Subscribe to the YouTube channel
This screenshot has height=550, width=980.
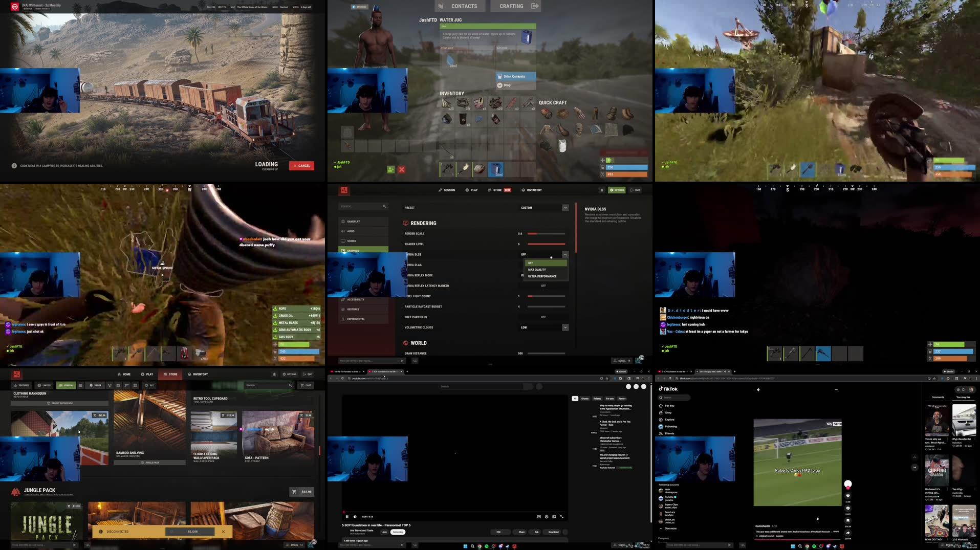(398, 532)
